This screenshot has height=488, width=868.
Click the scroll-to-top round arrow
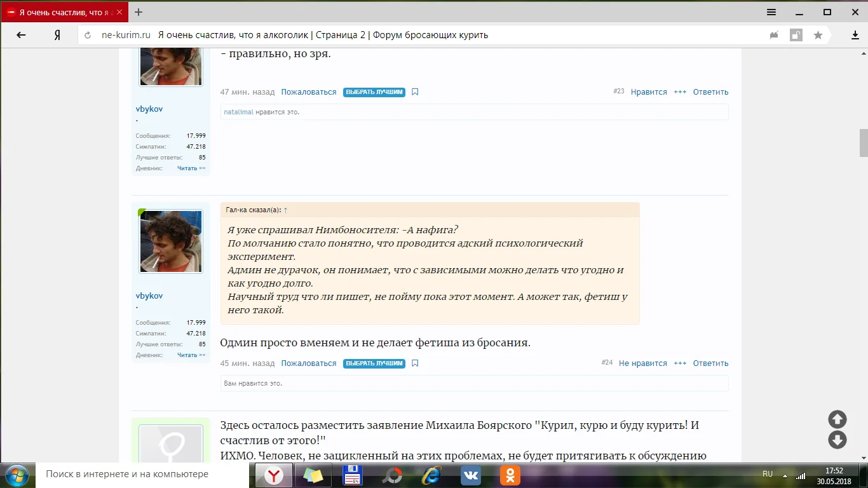click(x=837, y=419)
